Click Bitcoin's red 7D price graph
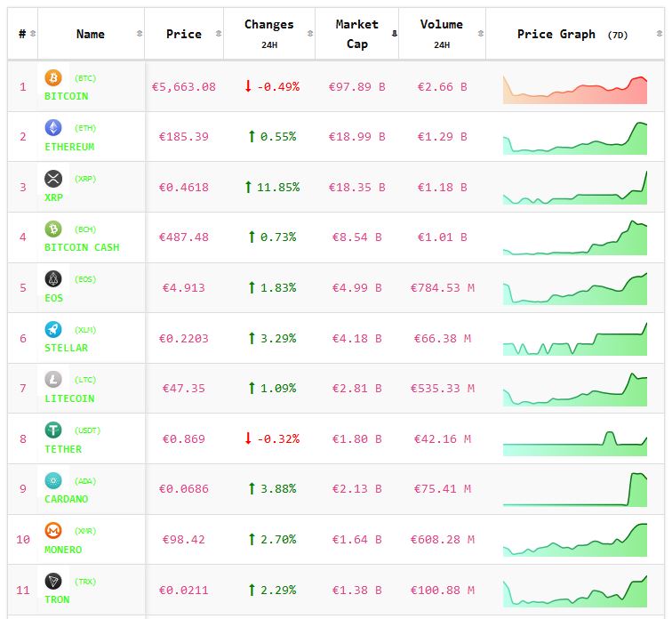The height and width of the screenshot is (619, 672). [575, 89]
